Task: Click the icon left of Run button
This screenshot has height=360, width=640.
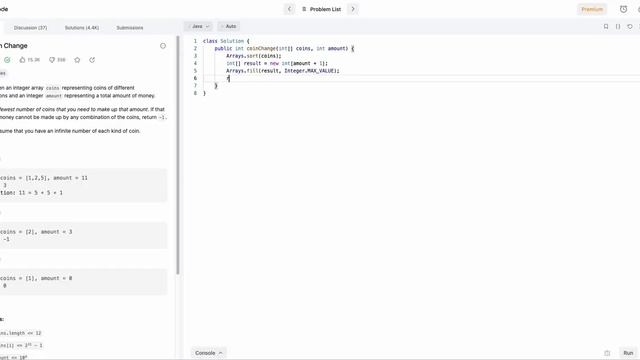Action: pyautogui.click(x=607, y=353)
